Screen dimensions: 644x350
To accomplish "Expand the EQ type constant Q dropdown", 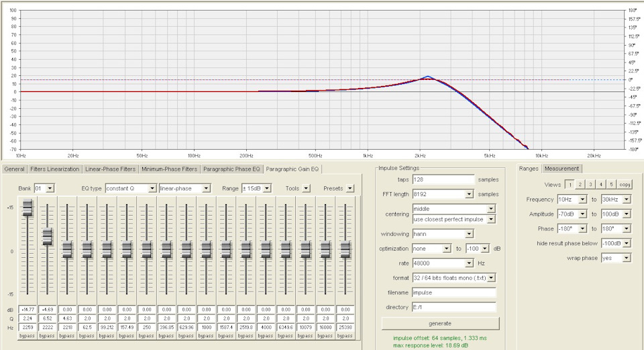I will pyautogui.click(x=152, y=188).
